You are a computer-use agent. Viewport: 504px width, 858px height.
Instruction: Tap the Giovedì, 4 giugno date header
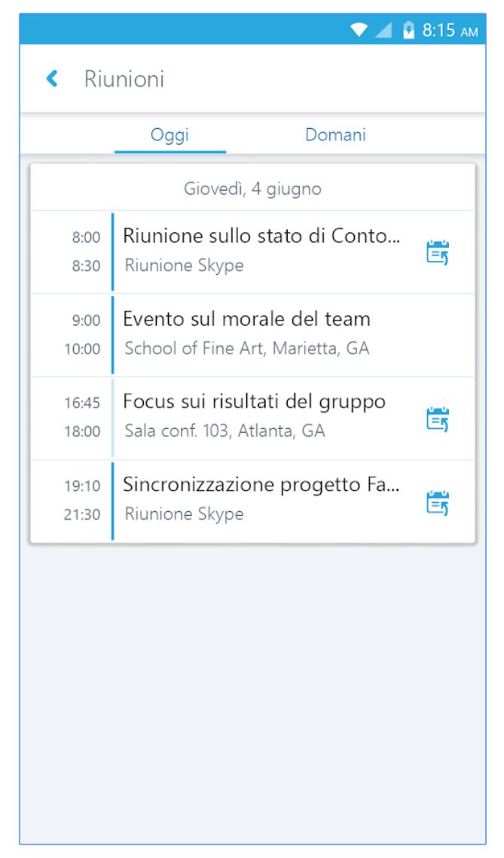pyautogui.click(x=252, y=188)
